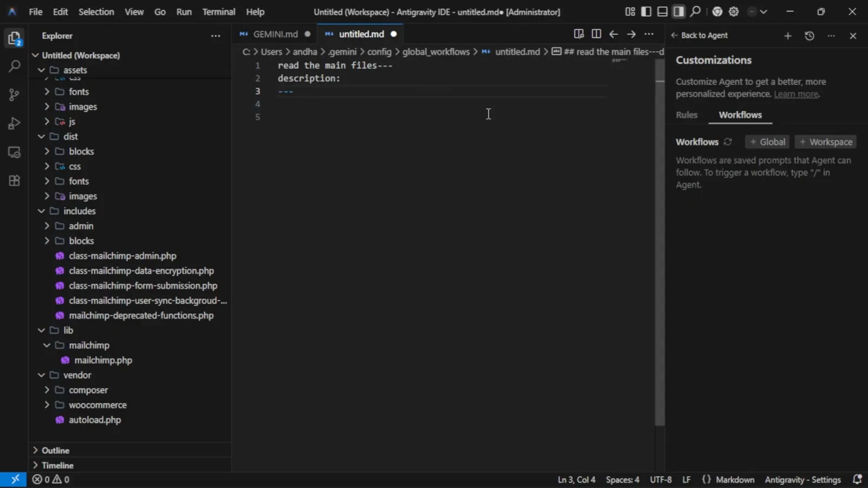Expand the images folder under assets
This screenshot has height=488, width=868.
tap(47, 107)
